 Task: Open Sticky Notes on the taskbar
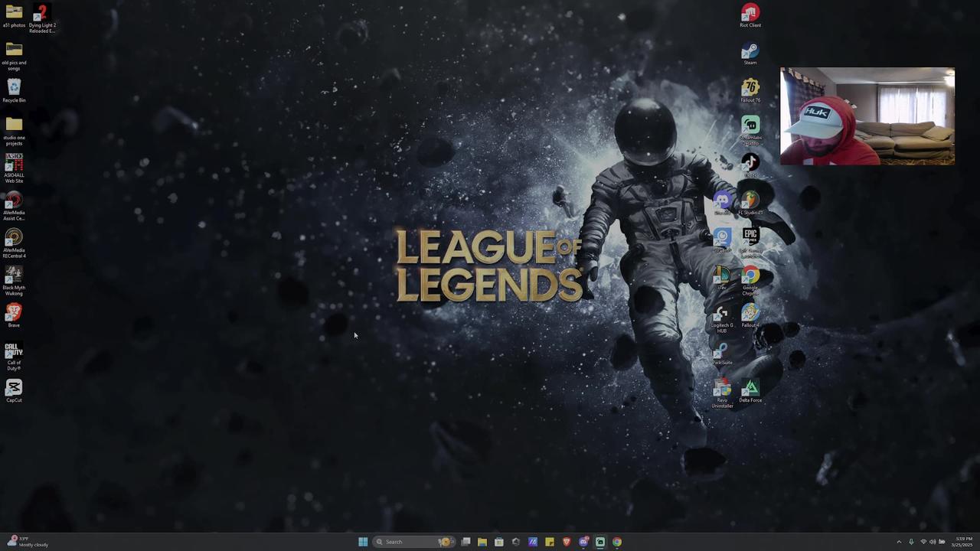coord(550,542)
